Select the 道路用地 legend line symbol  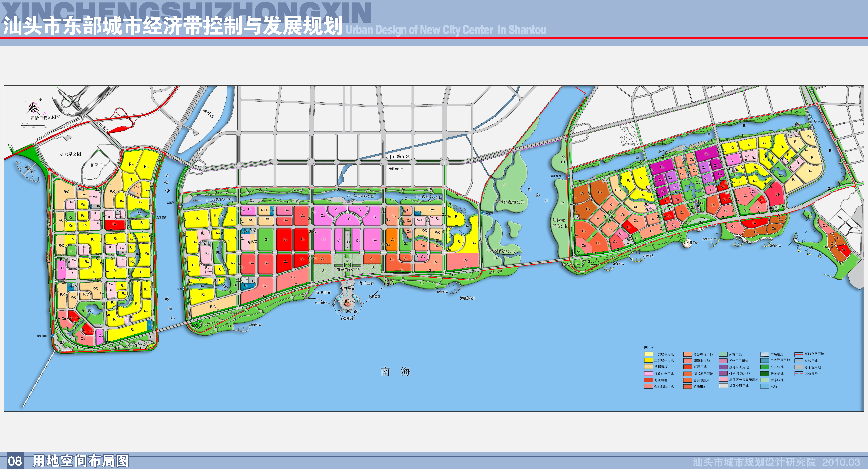[799, 361]
